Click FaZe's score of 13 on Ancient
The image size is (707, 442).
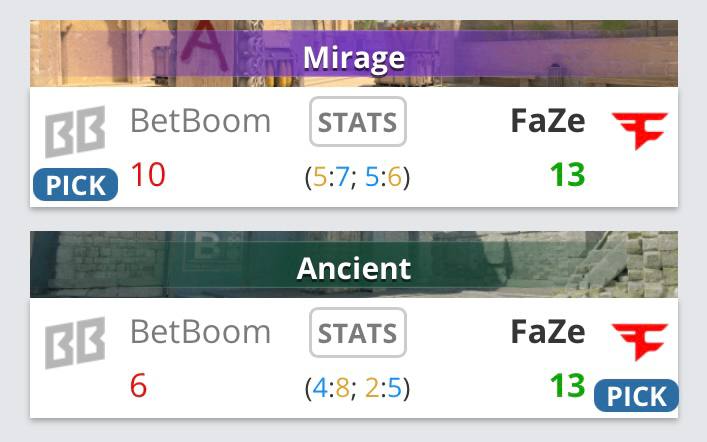coord(568,386)
